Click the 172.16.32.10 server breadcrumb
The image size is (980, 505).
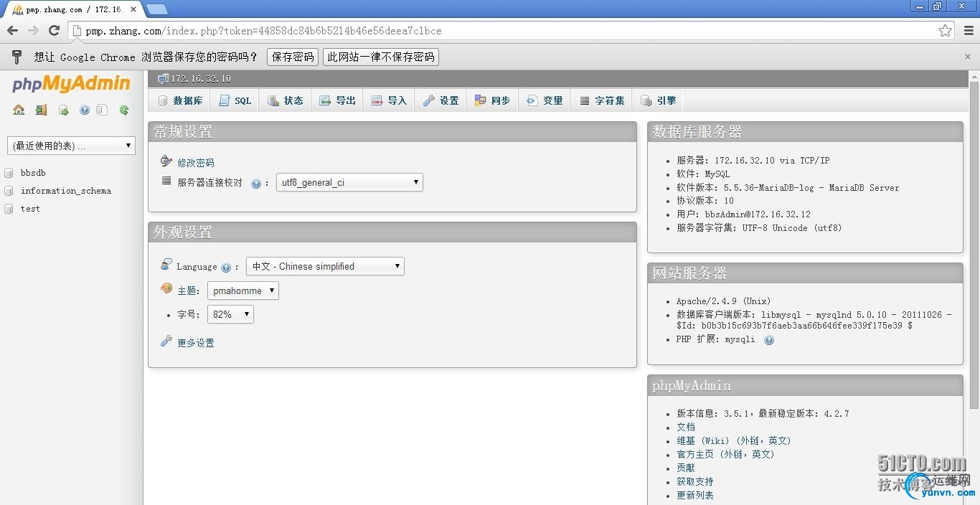[201, 78]
